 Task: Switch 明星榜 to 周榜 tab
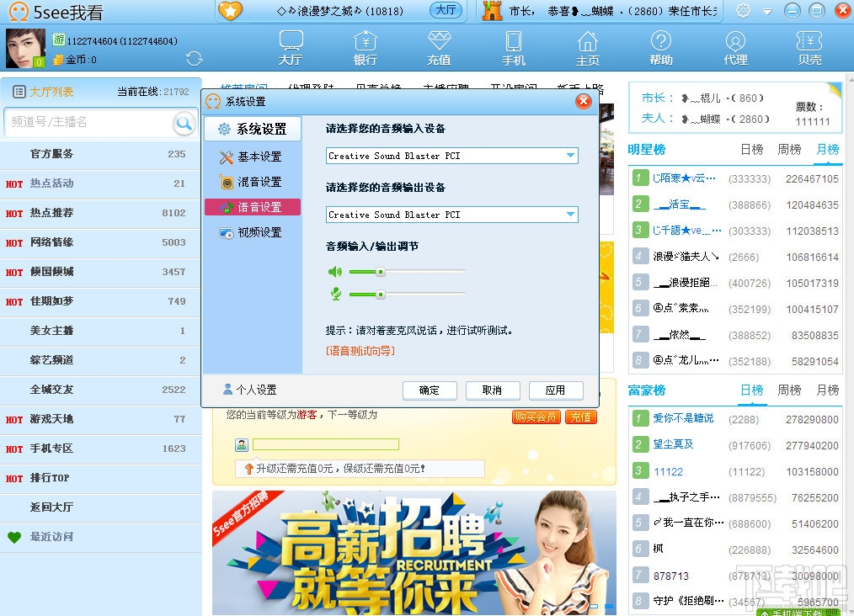point(789,149)
